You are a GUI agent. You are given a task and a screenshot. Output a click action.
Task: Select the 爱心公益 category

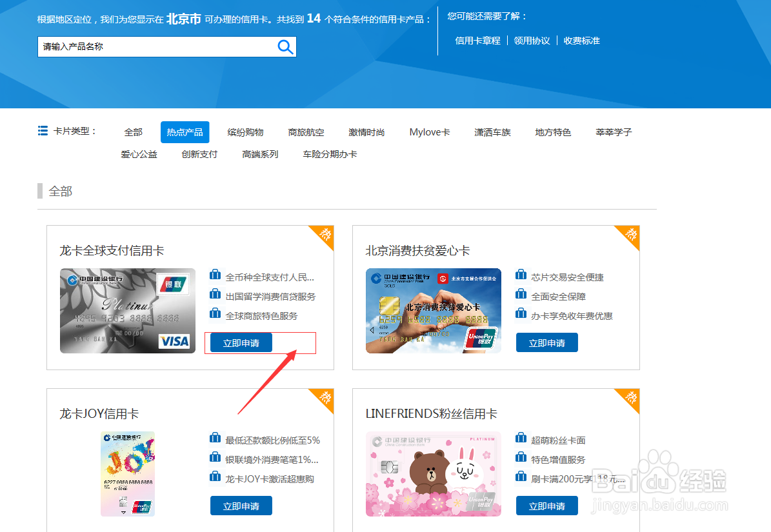[x=139, y=154]
